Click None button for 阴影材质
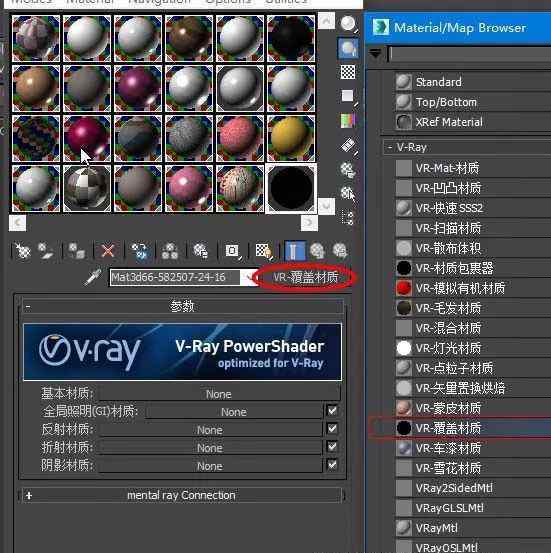This screenshot has height=553, width=551. pos(211,466)
